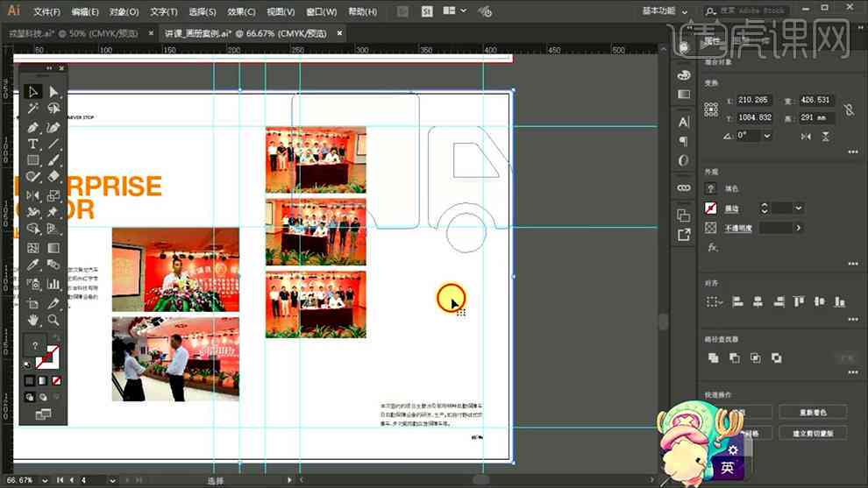
Task: Open the Color palette panel icon
Action: tap(684, 74)
